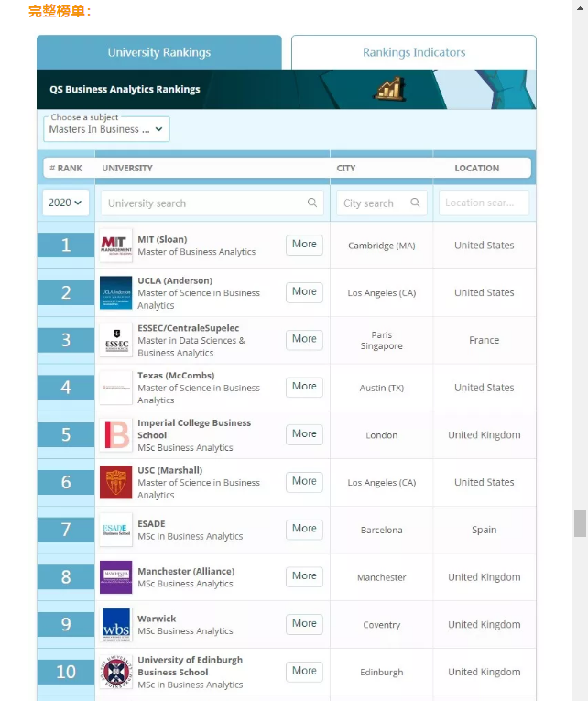Click the Texas McCombs logo
Screen dimensions: 588x701
pos(116,388)
